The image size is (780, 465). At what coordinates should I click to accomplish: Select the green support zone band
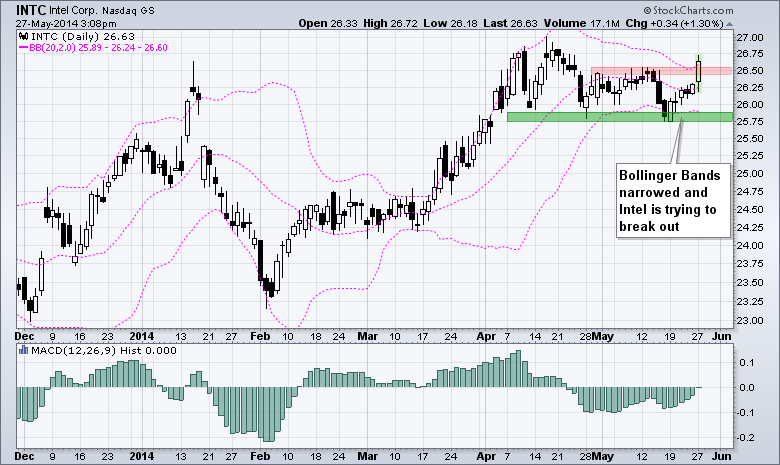pos(618,117)
